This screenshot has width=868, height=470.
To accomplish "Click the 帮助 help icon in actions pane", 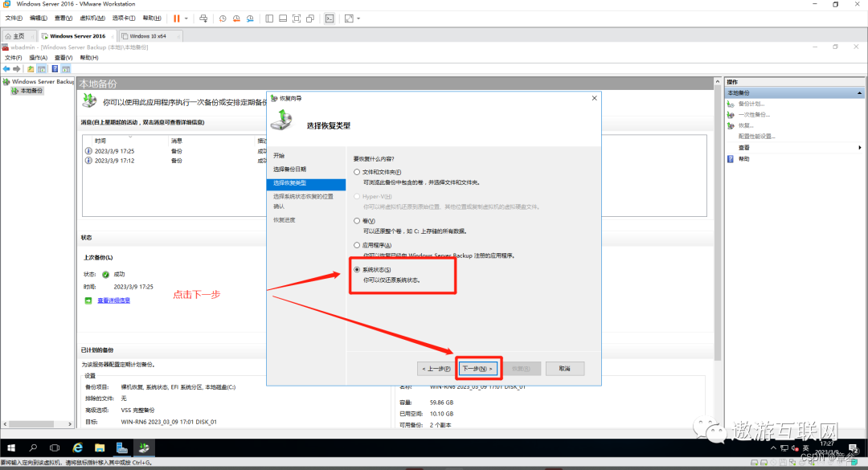I will point(730,159).
